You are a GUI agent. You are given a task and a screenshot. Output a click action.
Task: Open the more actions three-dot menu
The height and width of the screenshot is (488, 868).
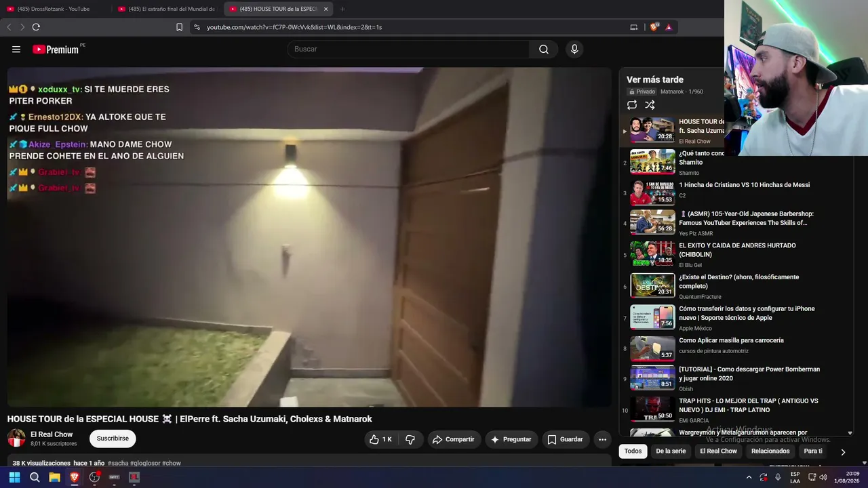pos(602,439)
